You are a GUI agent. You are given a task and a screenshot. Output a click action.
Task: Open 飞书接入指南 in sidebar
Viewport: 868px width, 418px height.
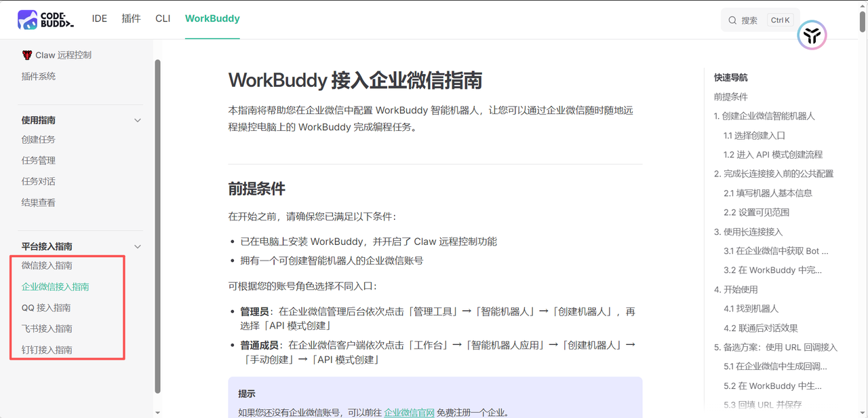pos(47,328)
